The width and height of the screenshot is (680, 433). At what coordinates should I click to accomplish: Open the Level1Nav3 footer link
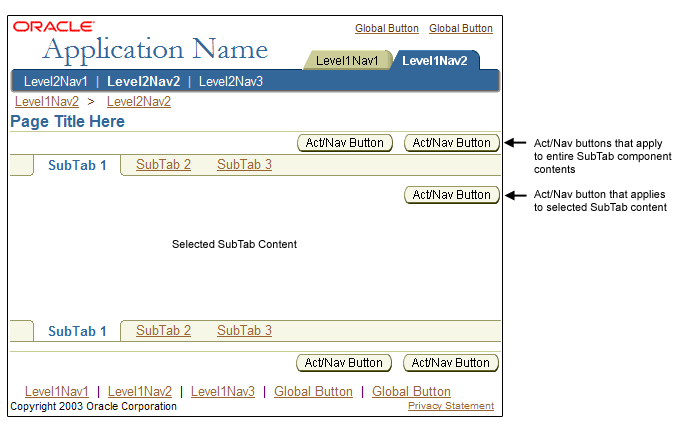coord(223,391)
